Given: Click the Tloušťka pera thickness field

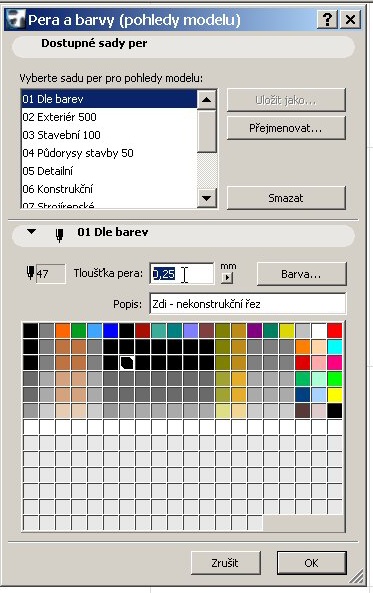Looking at the screenshot, I should tap(182, 273).
